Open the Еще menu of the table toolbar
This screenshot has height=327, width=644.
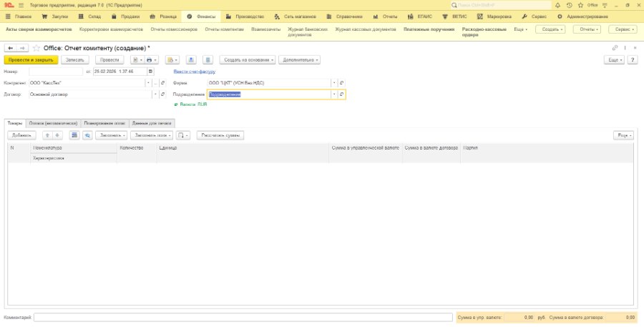(x=623, y=135)
